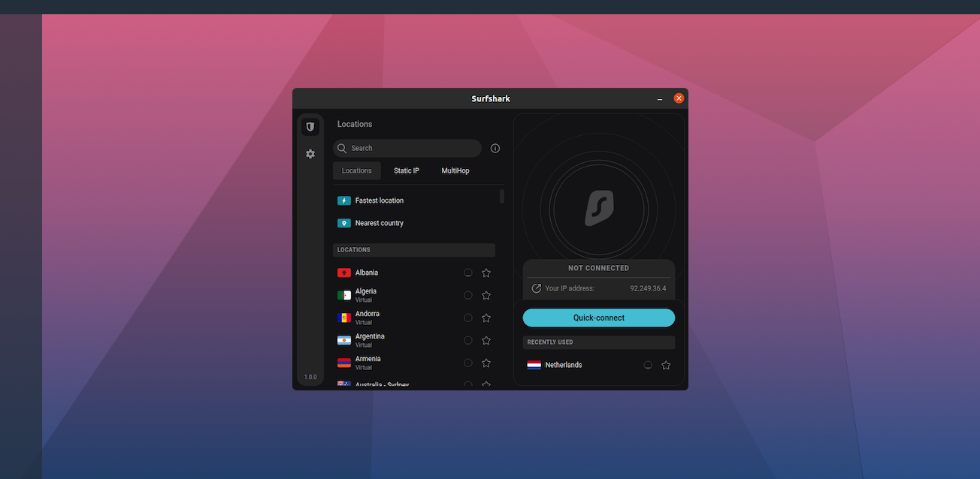This screenshot has width=980, height=479.
Task: Switch to the MultiHop tab
Action: pos(455,171)
